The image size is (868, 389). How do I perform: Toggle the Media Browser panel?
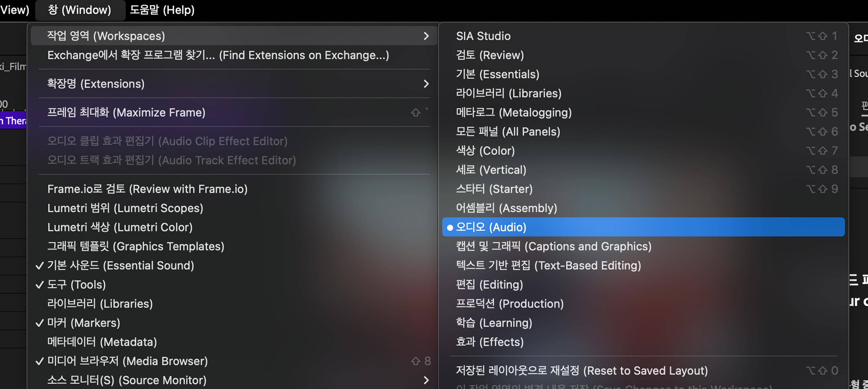pyautogui.click(x=127, y=361)
